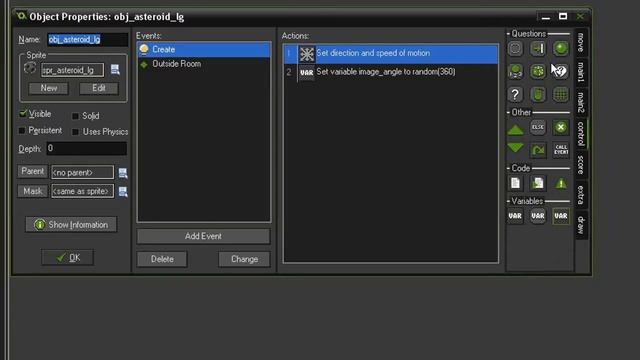Click the last VAR Draw Variable icon

click(x=561, y=216)
